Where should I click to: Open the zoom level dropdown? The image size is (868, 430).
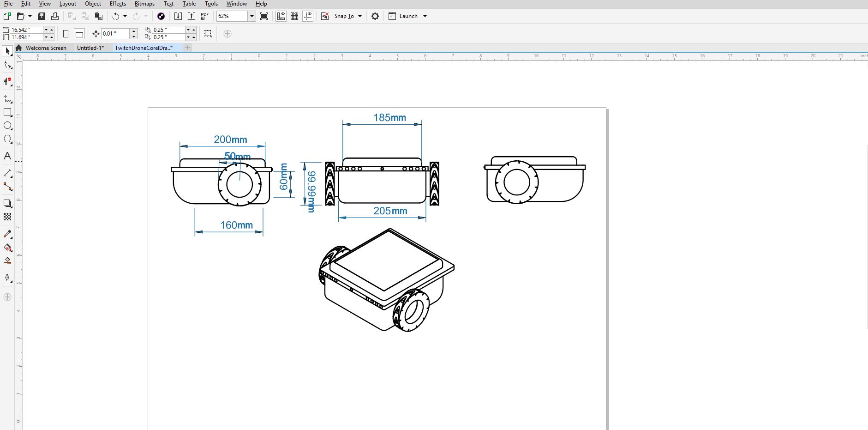point(251,16)
